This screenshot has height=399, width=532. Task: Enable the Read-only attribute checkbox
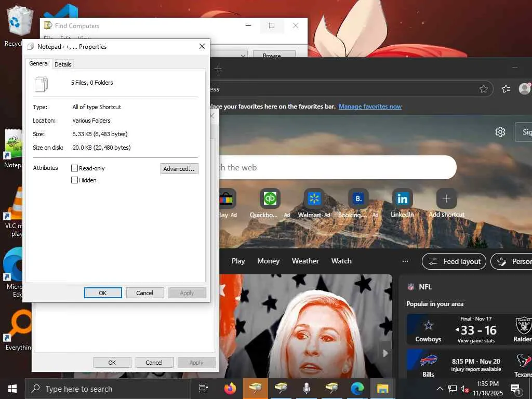(x=74, y=168)
